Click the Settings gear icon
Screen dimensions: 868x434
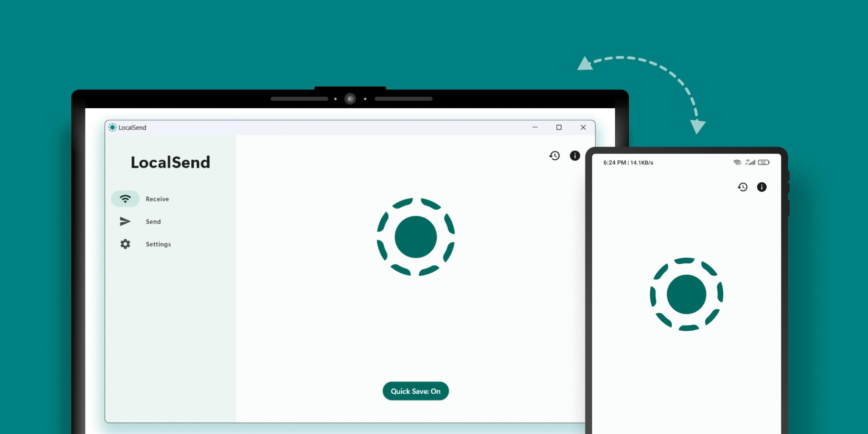[125, 244]
